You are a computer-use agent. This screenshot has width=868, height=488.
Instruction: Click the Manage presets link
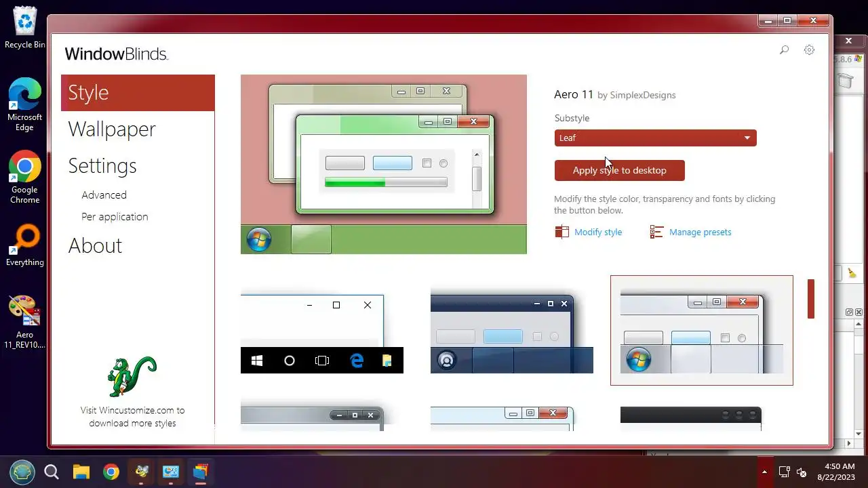tap(700, 232)
